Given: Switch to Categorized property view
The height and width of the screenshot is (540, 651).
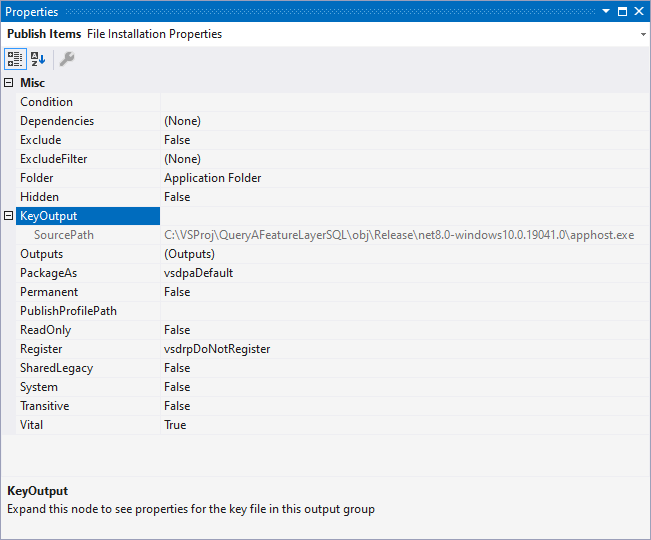Looking at the screenshot, I should coord(15,59).
